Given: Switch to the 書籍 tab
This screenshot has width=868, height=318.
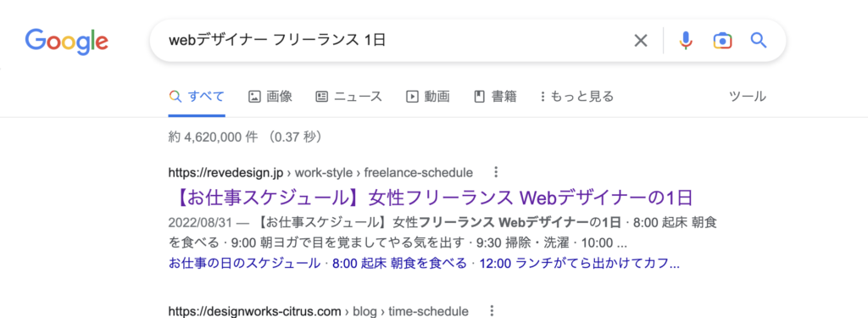Looking at the screenshot, I should pos(495,97).
